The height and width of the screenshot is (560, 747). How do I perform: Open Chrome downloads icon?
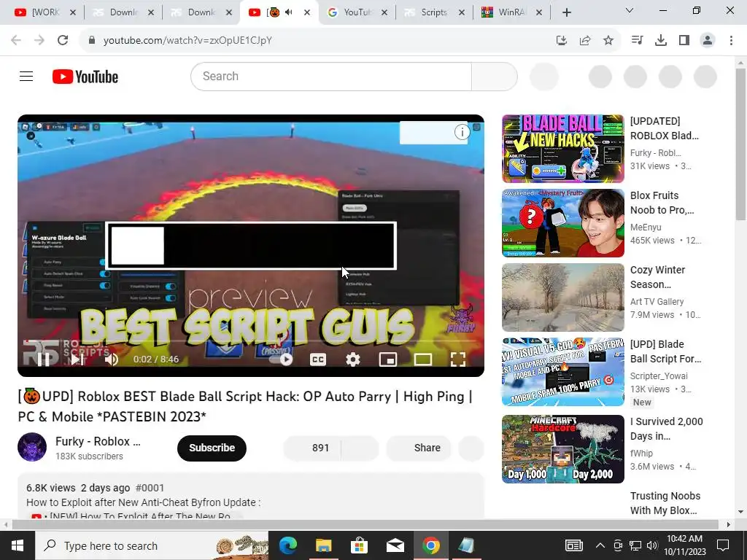point(661,40)
